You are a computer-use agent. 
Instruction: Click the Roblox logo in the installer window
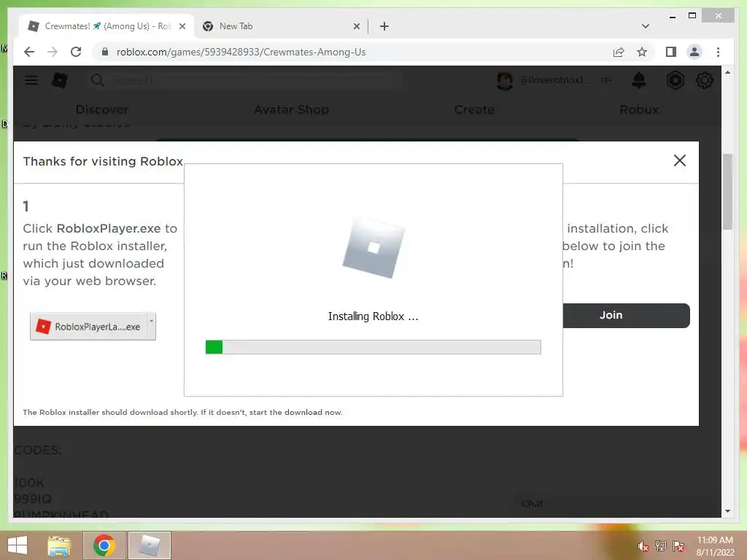coord(373,248)
